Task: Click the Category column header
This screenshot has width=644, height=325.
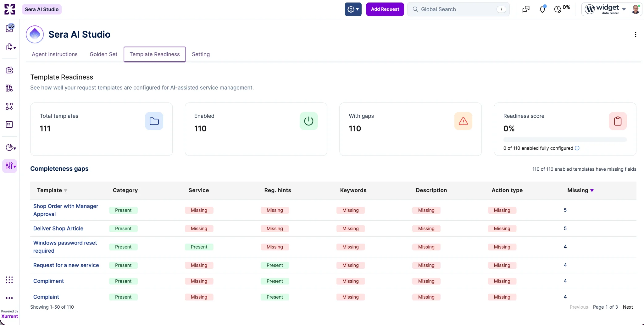Action: (x=125, y=190)
